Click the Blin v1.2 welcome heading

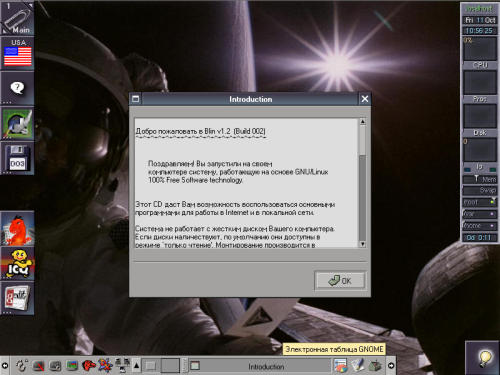200,131
